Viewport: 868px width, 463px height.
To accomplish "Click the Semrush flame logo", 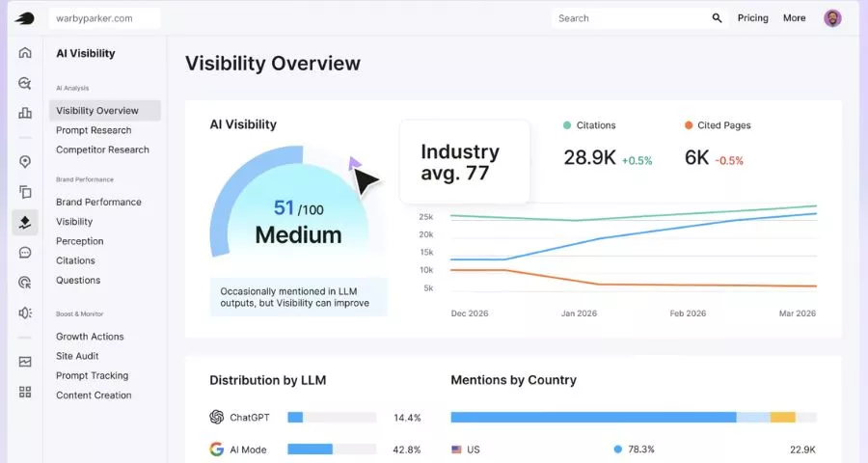I will (x=24, y=18).
